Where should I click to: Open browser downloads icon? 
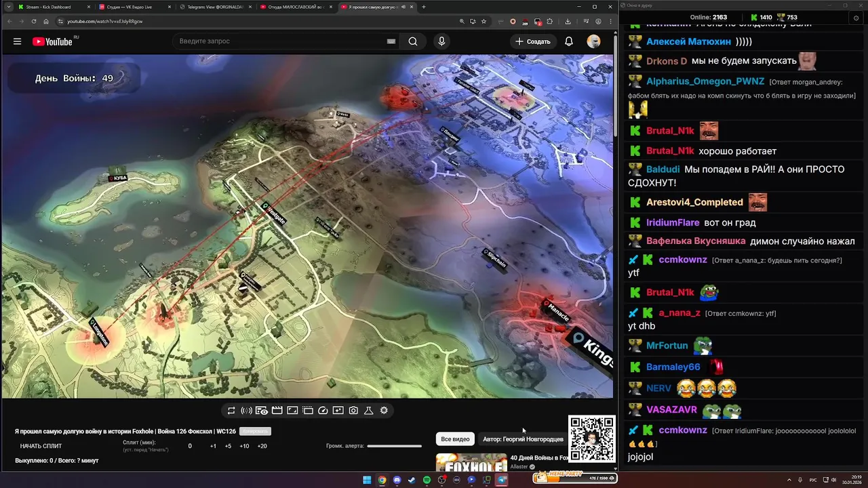pyautogui.click(x=568, y=21)
